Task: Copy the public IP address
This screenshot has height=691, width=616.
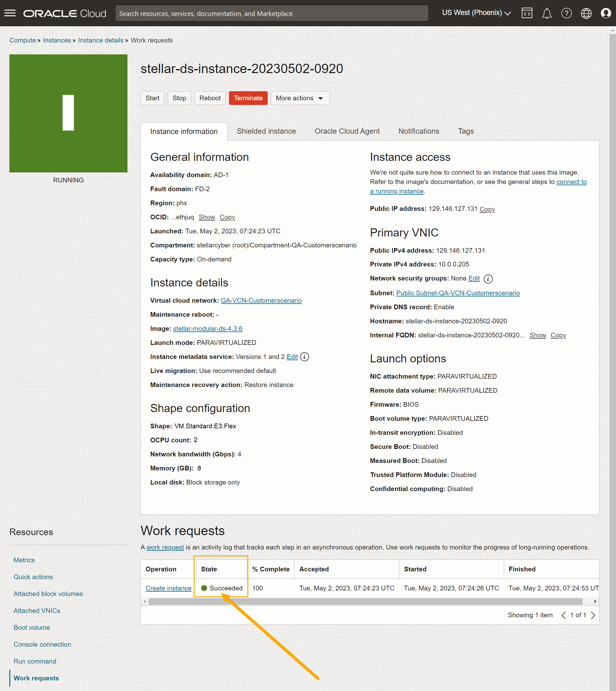Action: click(487, 209)
